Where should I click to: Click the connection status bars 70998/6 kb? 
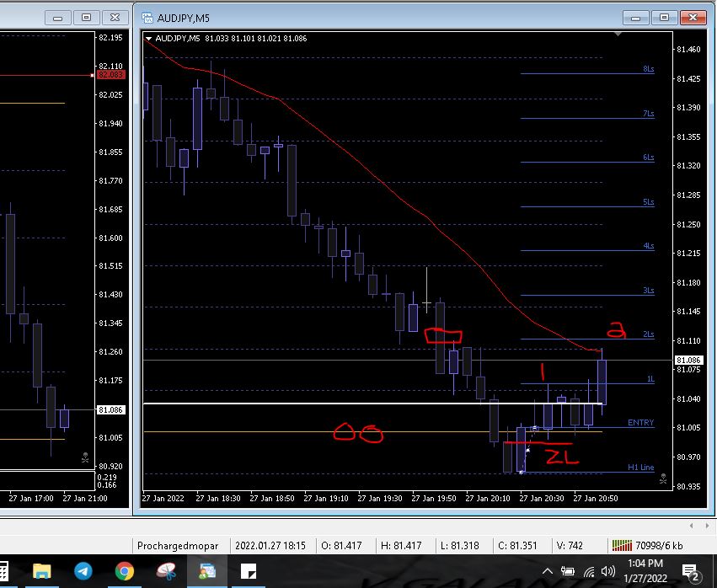point(647,546)
